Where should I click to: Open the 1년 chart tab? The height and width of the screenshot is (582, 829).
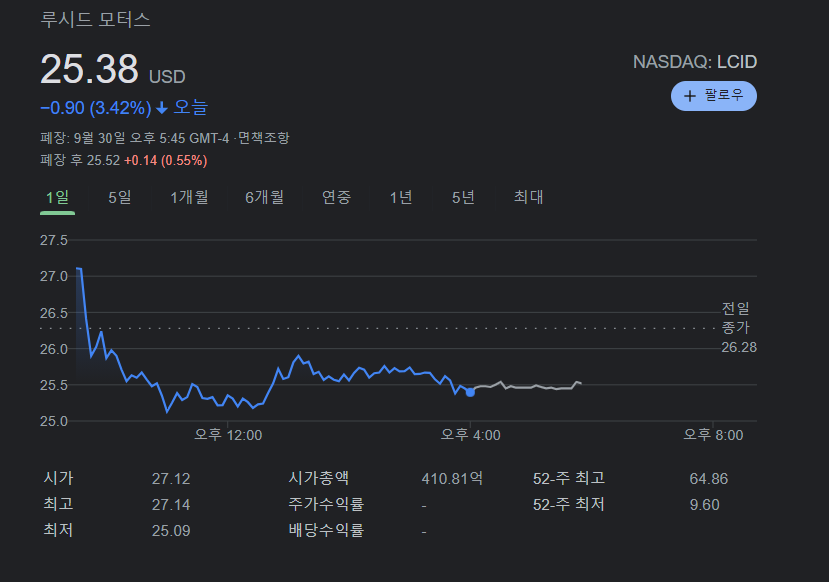tap(401, 198)
